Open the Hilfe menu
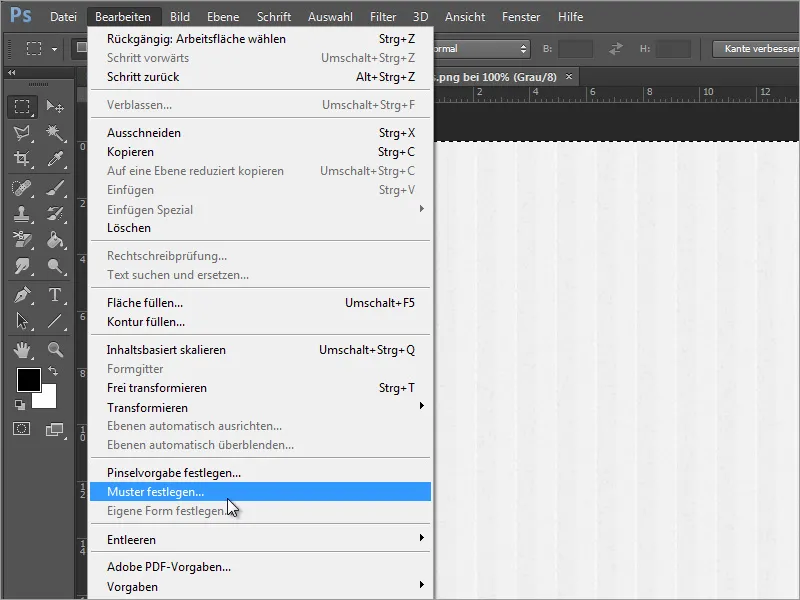Image resolution: width=800 pixels, height=600 pixels. 570,17
